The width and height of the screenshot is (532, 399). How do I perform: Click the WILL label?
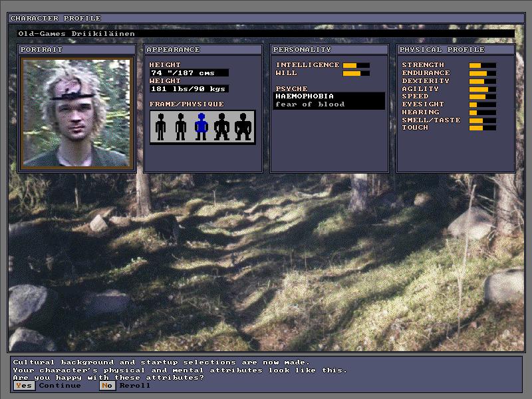286,73
